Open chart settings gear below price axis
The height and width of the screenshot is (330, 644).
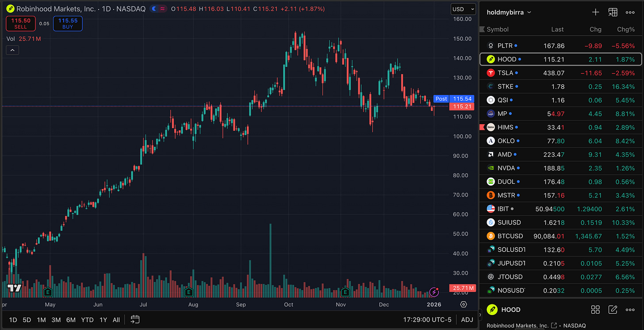[464, 304]
